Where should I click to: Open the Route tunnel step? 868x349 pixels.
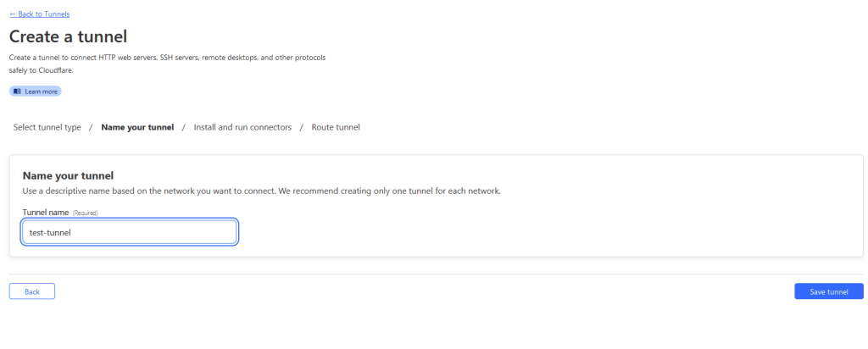336,127
